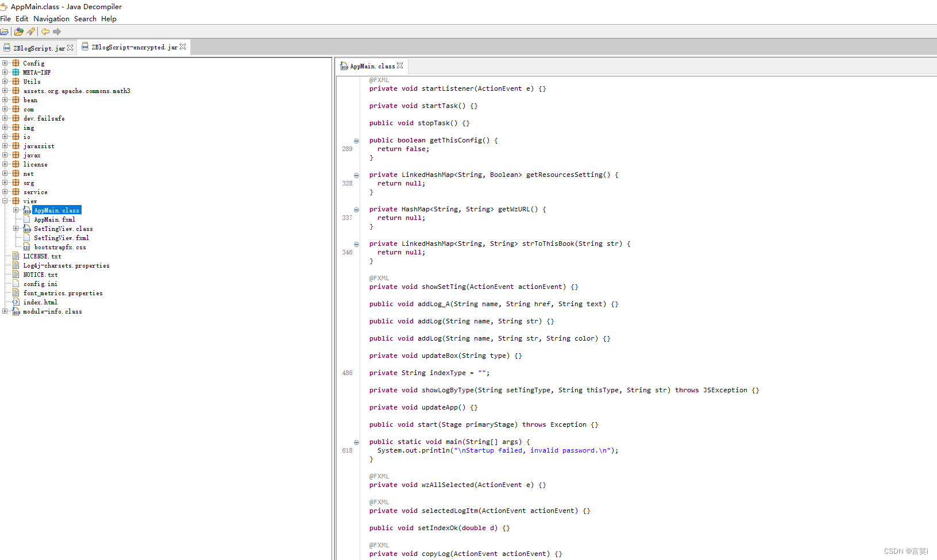Click the net package icon
This screenshot has height=560, width=937.
coord(16,173)
